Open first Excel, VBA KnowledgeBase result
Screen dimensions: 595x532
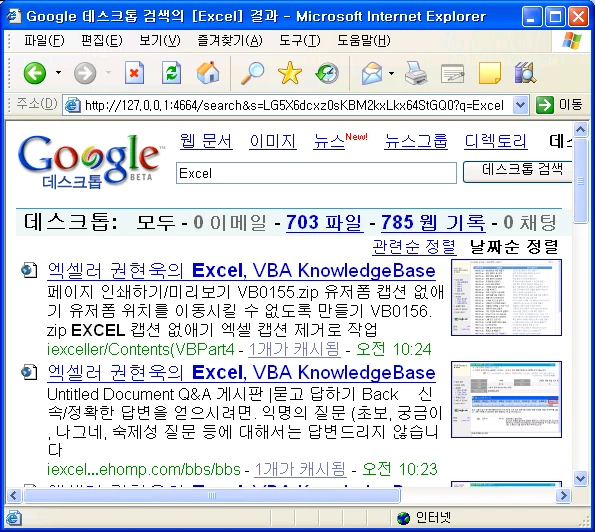241,271
